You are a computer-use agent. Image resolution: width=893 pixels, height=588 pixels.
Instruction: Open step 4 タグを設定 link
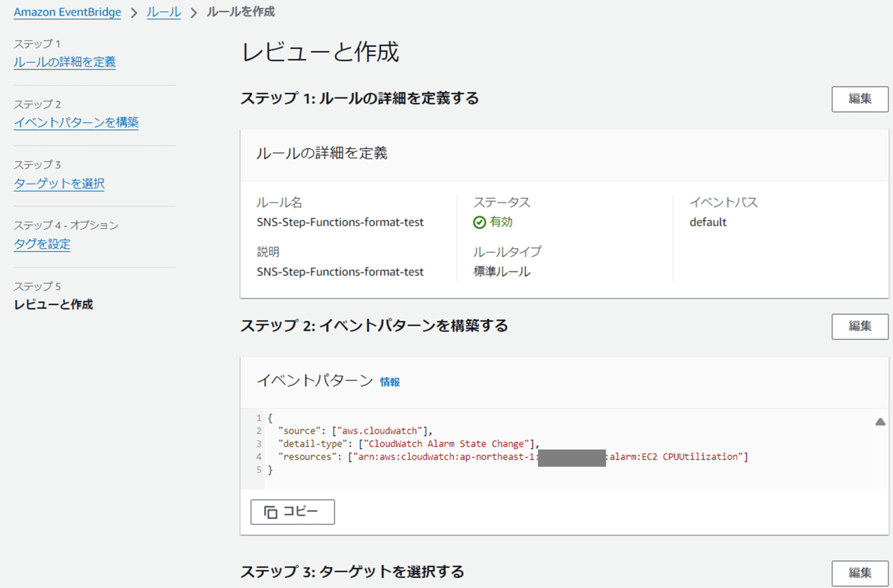click(x=42, y=244)
